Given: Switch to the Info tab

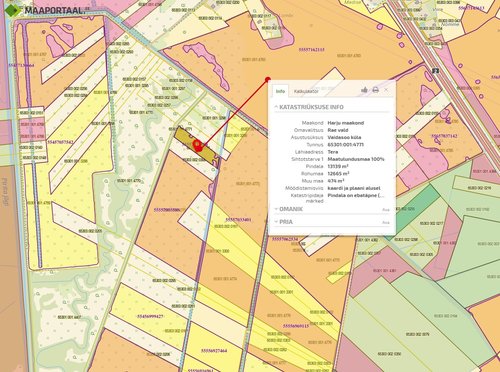Looking at the screenshot, I should (280, 91).
